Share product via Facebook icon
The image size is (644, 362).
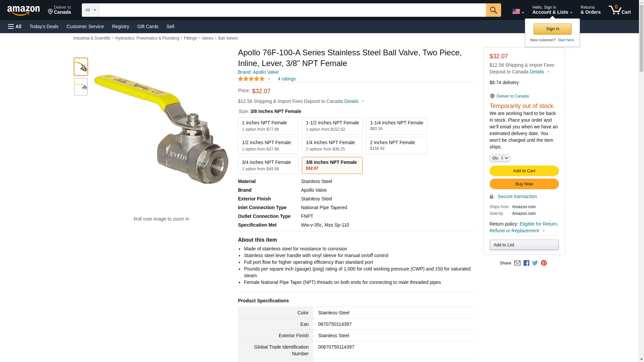click(x=526, y=263)
